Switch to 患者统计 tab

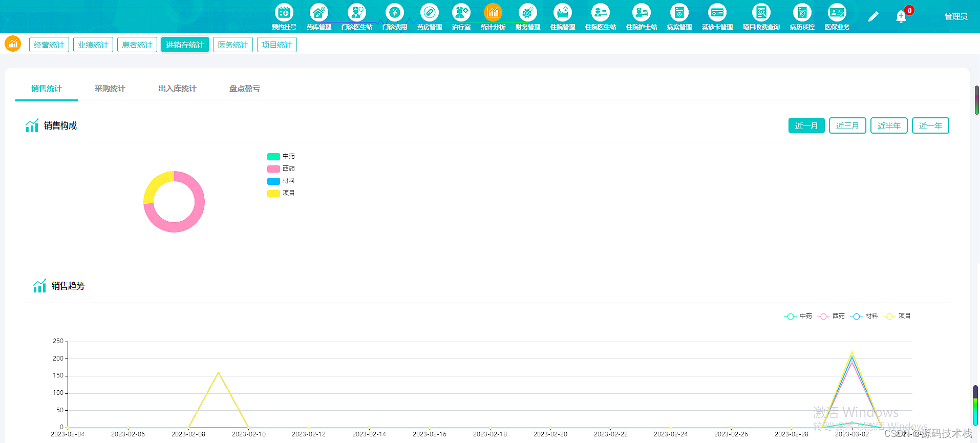pos(137,45)
